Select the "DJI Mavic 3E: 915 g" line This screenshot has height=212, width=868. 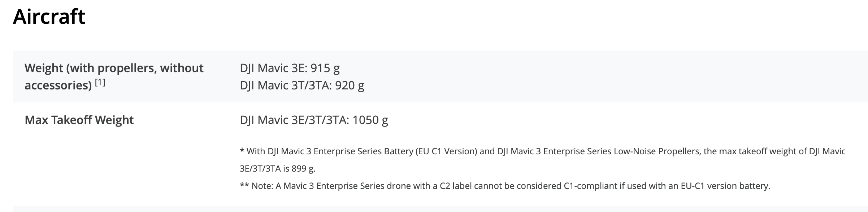[290, 68]
